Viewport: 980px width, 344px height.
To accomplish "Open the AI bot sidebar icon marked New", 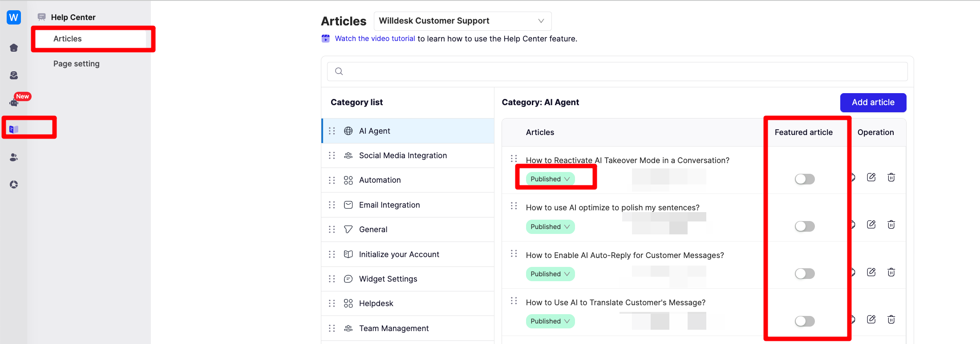I will click(x=14, y=102).
